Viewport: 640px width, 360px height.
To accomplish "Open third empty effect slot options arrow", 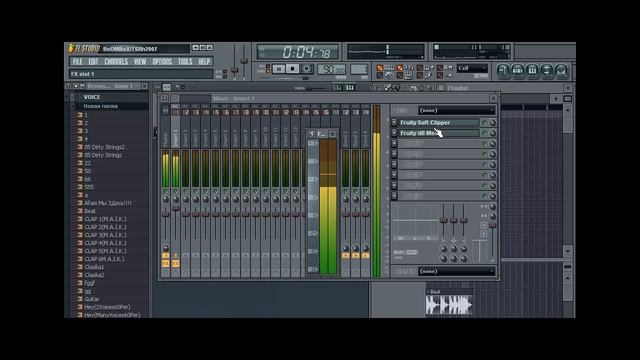I will (x=394, y=144).
